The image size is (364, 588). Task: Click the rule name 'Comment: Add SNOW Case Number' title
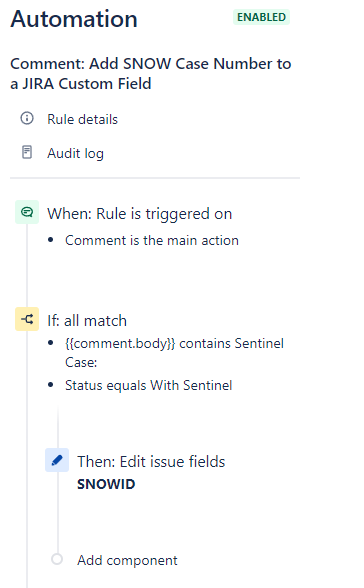(151, 74)
